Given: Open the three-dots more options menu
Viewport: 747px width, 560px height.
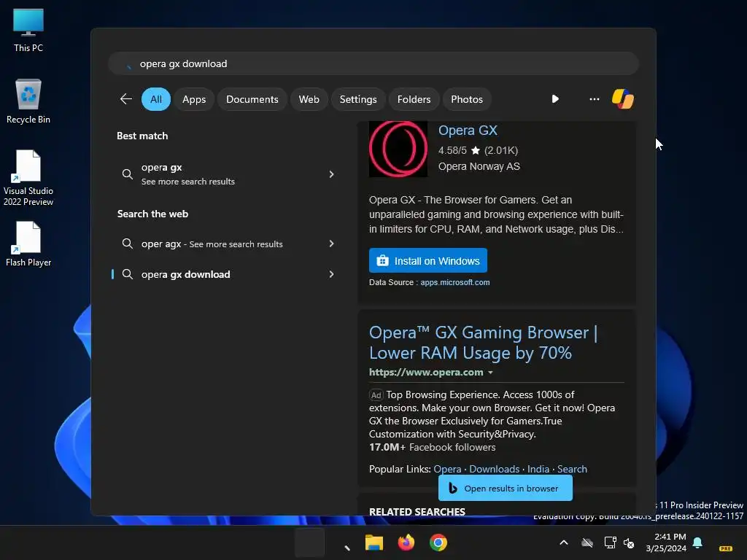Looking at the screenshot, I should pos(594,99).
